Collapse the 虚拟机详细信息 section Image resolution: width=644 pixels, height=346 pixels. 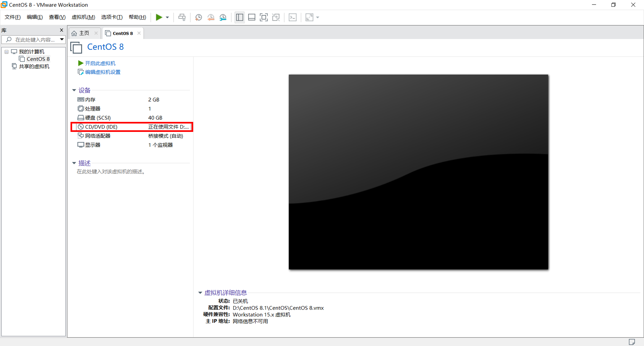point(200,293)
